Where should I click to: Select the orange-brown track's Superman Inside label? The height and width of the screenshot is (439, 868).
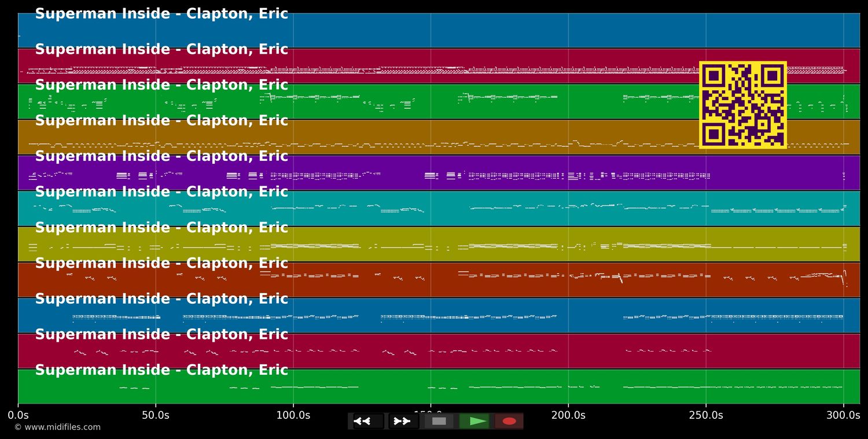(x=161, y=120)
